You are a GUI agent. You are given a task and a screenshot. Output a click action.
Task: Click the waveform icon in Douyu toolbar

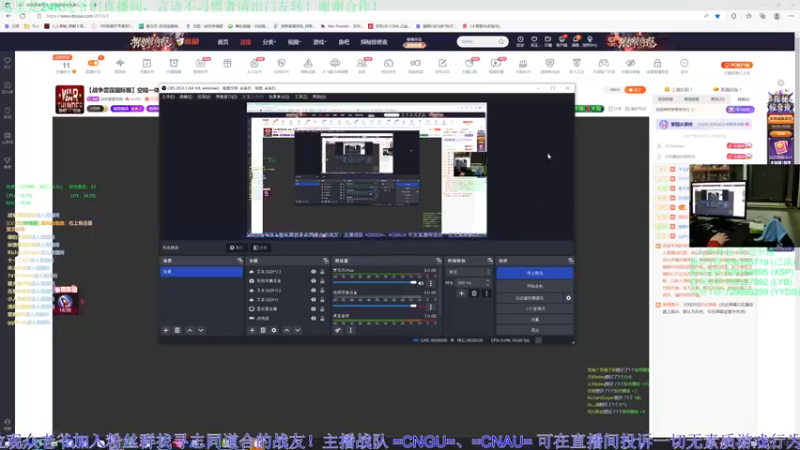click(120, 63)
